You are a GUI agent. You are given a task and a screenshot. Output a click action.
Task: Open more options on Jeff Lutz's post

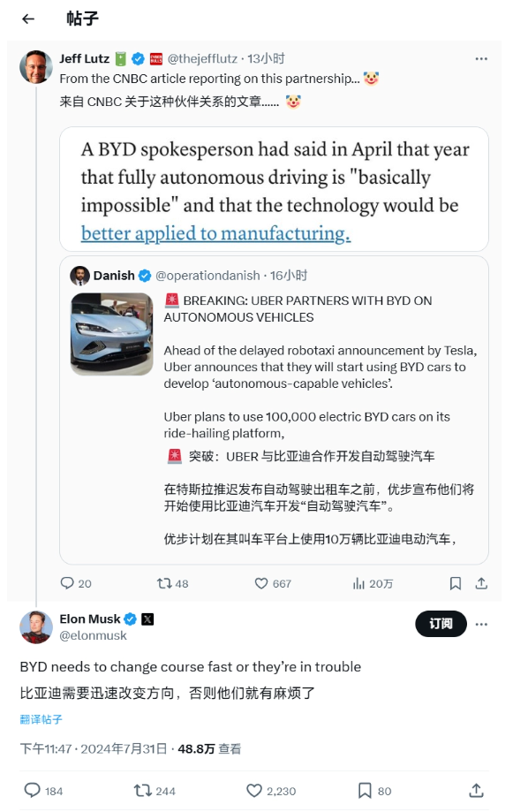click(x=482, y=58)
